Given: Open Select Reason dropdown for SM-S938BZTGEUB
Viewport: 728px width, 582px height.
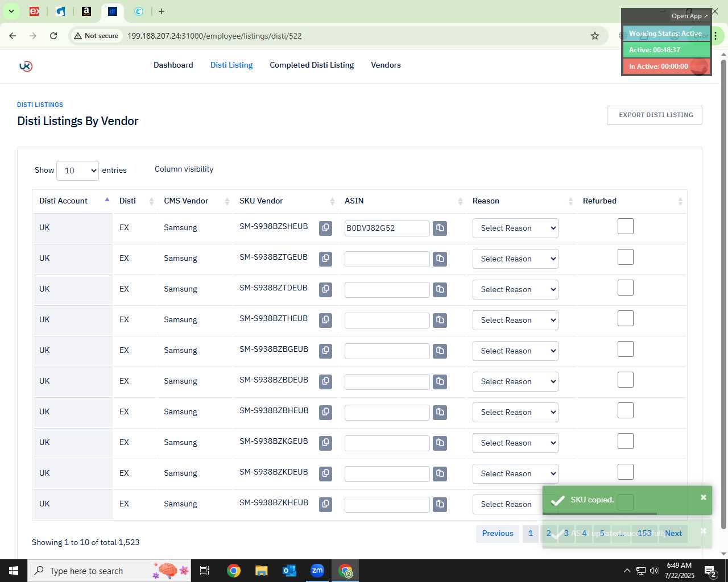Looking at the screenshot, I should pos(515,259).
